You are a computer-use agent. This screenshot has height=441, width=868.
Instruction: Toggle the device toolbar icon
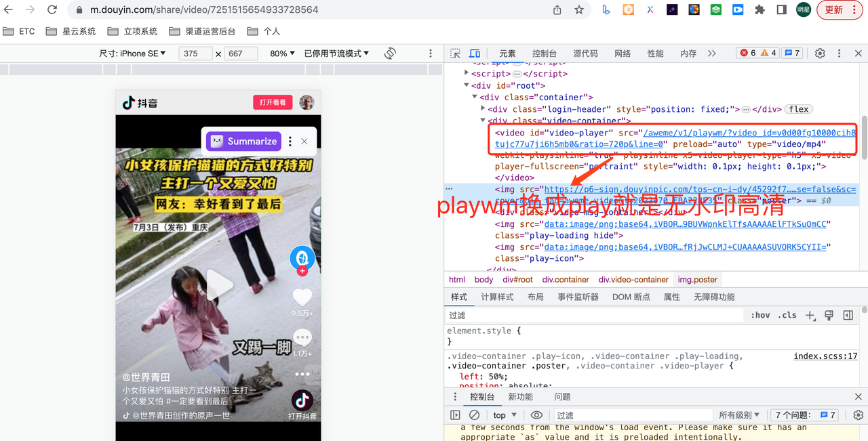click(x=475, y=54)
